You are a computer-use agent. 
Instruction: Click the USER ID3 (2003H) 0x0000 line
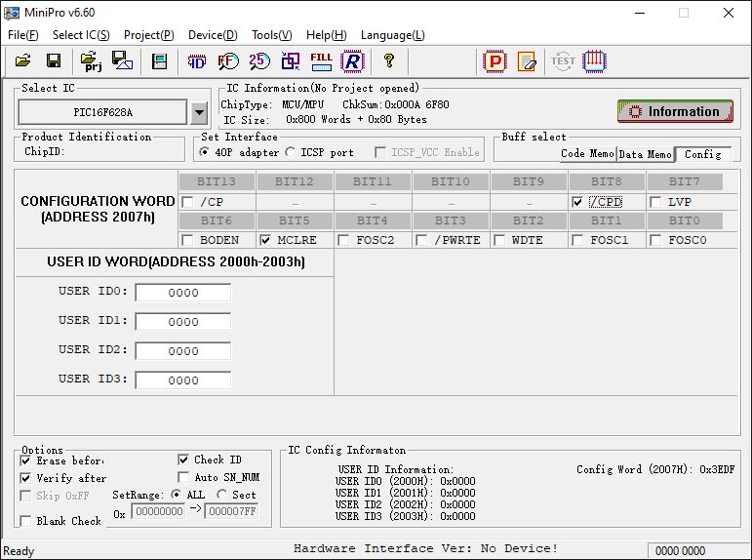click(x=405, y=516)
